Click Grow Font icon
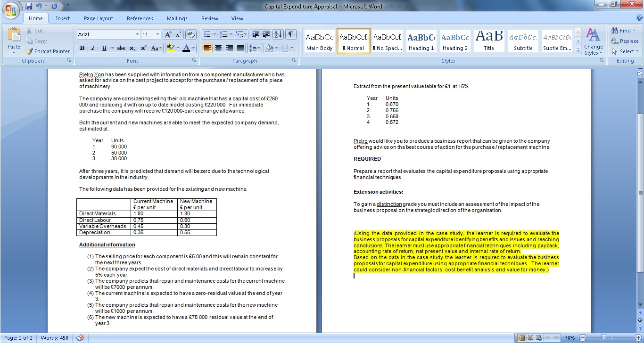Screen dimensions: 644x343 168,34
